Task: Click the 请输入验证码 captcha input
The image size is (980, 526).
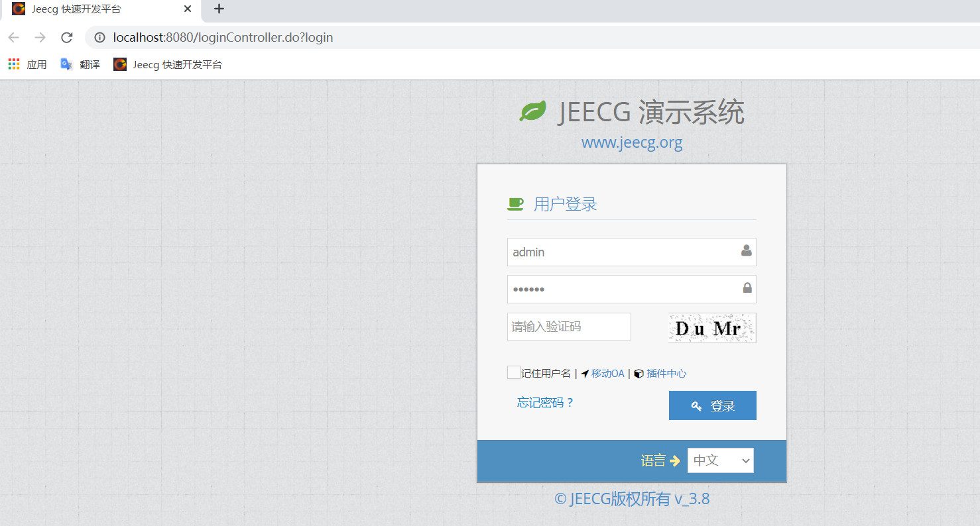Action: pyautogui.click(x=569, y=327)
